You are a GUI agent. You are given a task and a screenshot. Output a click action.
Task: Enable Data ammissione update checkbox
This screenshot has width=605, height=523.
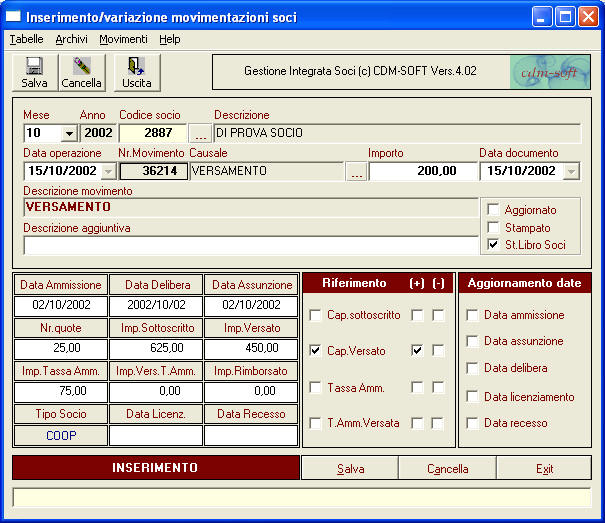[x=472, y=315]
